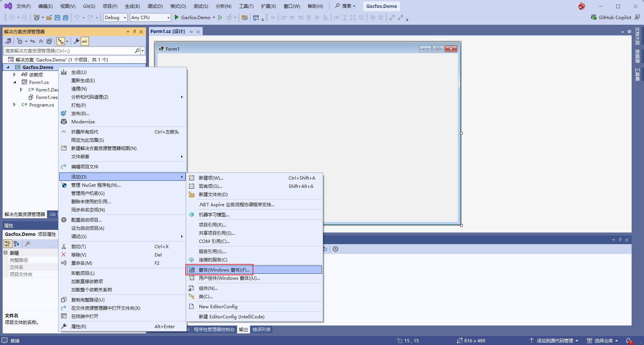Click the Save All toolbar icon
The height and width of the screenshot is (345, 644).
pyautogui.click(x=66, y=18)
